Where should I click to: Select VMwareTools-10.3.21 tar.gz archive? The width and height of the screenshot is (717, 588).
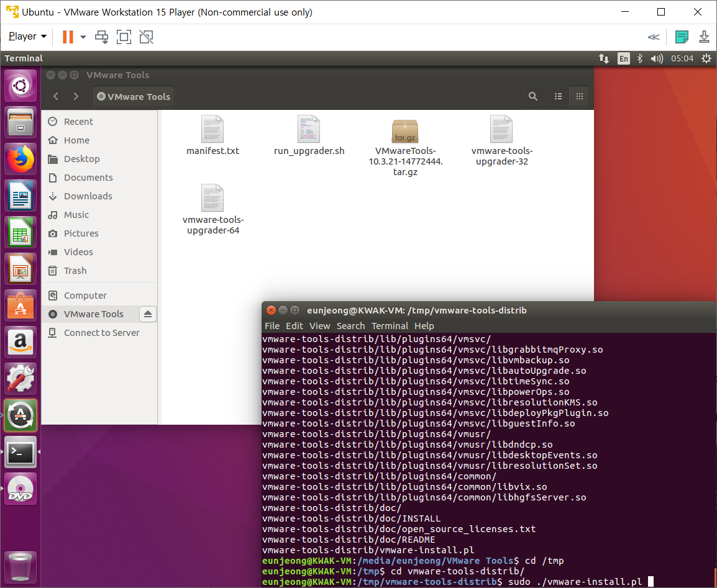[406, 147]
